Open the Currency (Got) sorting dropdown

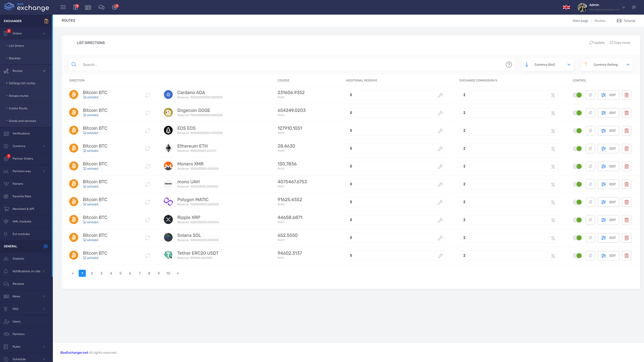547,64
